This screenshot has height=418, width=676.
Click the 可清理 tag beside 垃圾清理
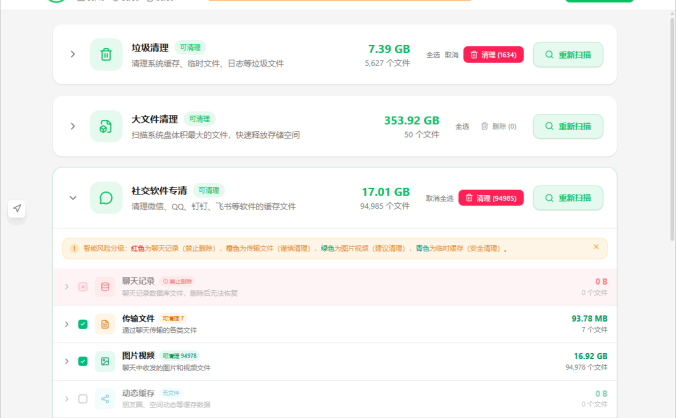click(x=190, y=47)
